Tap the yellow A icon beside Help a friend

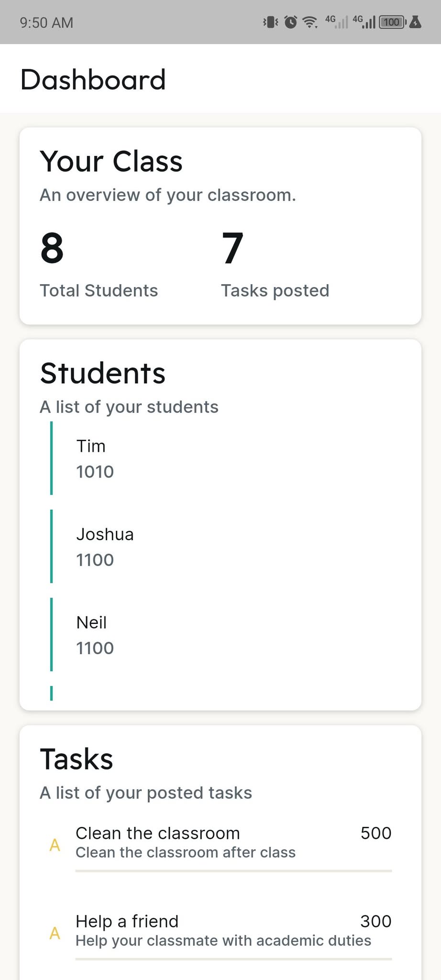pos(55,933)
